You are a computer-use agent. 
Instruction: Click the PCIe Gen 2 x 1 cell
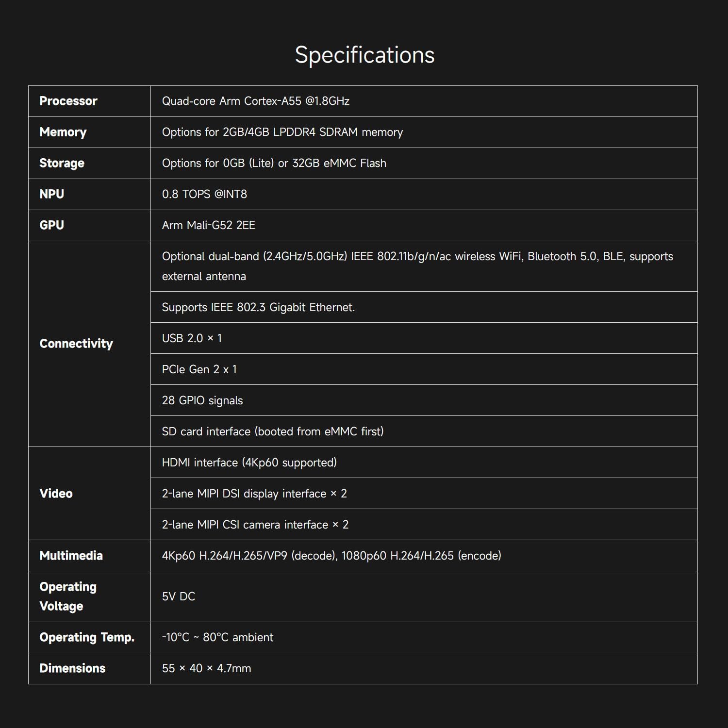pos(199,369)
